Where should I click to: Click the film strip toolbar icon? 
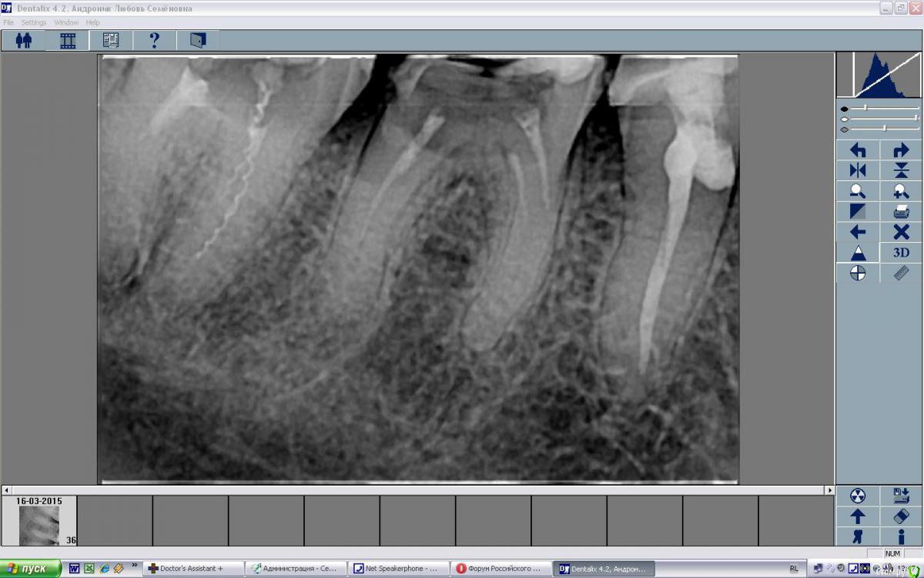[x=68, y=40]
